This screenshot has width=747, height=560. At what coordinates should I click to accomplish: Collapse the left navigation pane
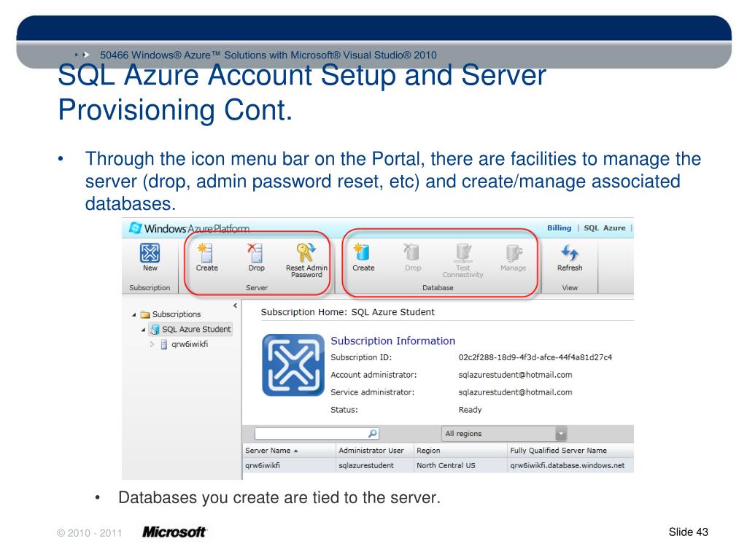236,306
